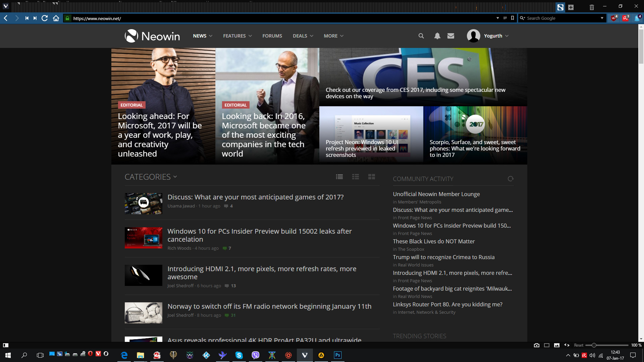Open the messages envelope icon
The height and width of the screenshot is (362, 644).
point(451,36)
